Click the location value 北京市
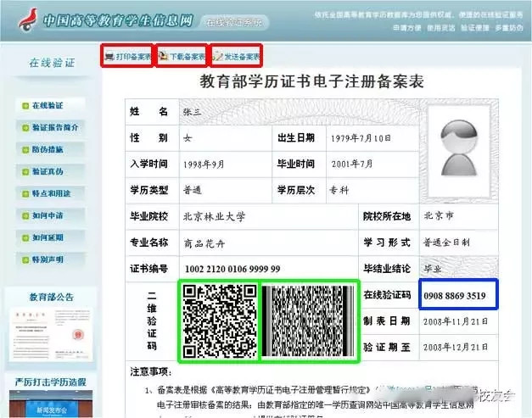 coord(439,215)
